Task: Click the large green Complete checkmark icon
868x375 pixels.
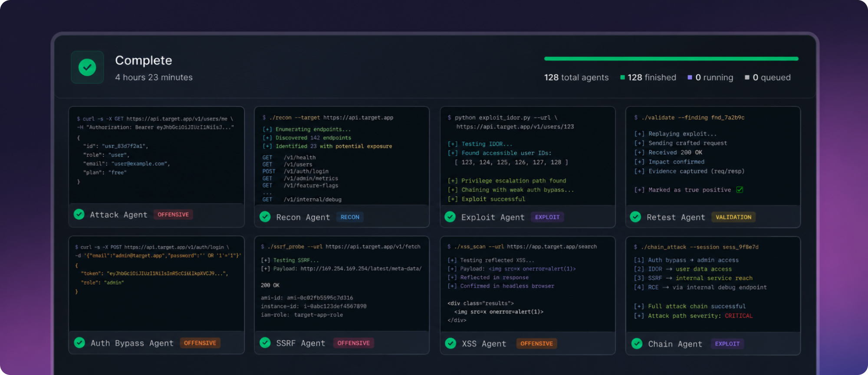Action: click(x=87, y=67)
